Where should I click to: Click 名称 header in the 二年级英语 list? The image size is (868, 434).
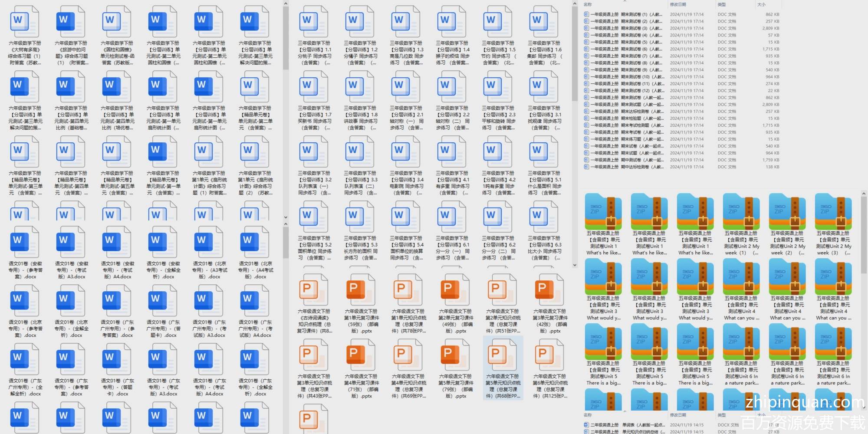coord(588,415)
